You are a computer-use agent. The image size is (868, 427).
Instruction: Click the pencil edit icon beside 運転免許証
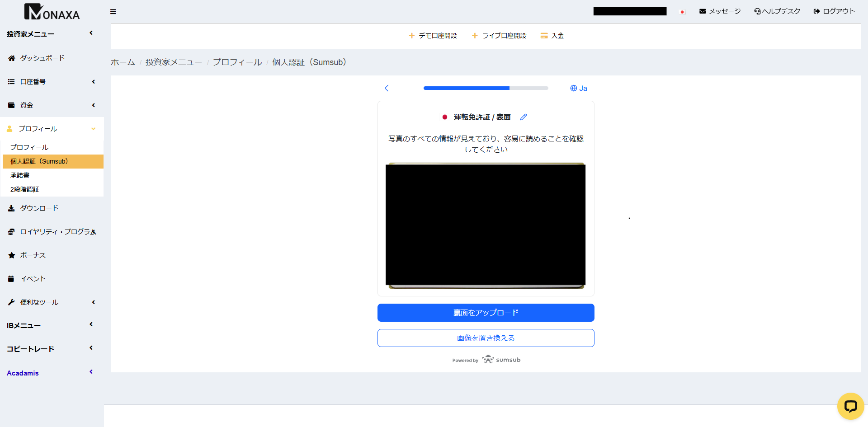524,117
